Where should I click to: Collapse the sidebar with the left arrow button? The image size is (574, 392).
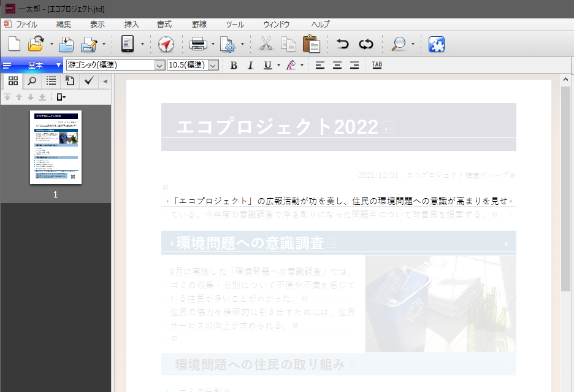click(104, 80)
